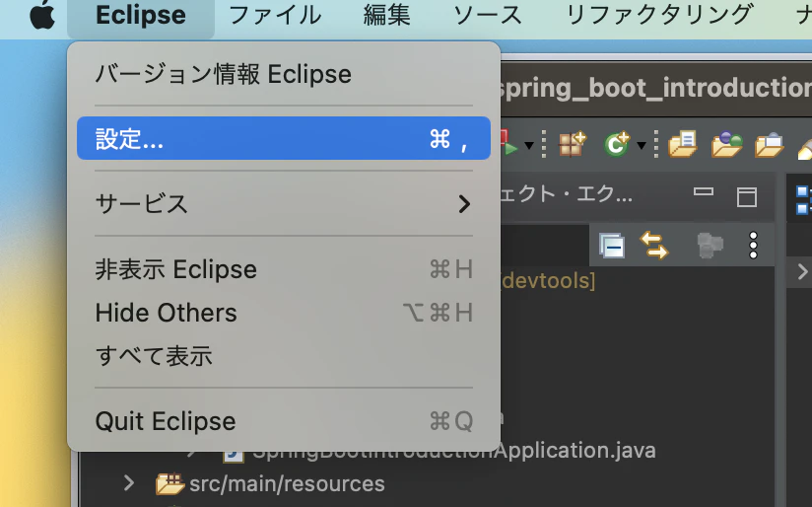Image resolution: width=812 pixels, height=507 pixels.
Task: Click the green Run button icon
Action: (510, 144)
